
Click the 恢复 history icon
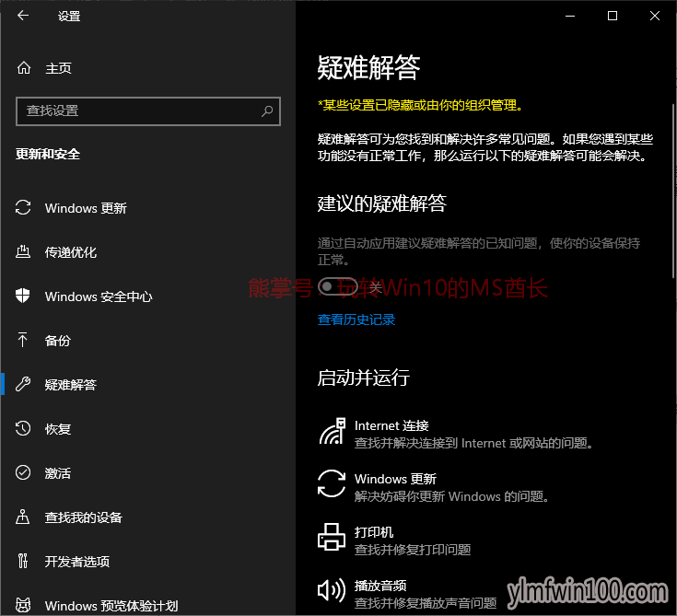[23, 428]
